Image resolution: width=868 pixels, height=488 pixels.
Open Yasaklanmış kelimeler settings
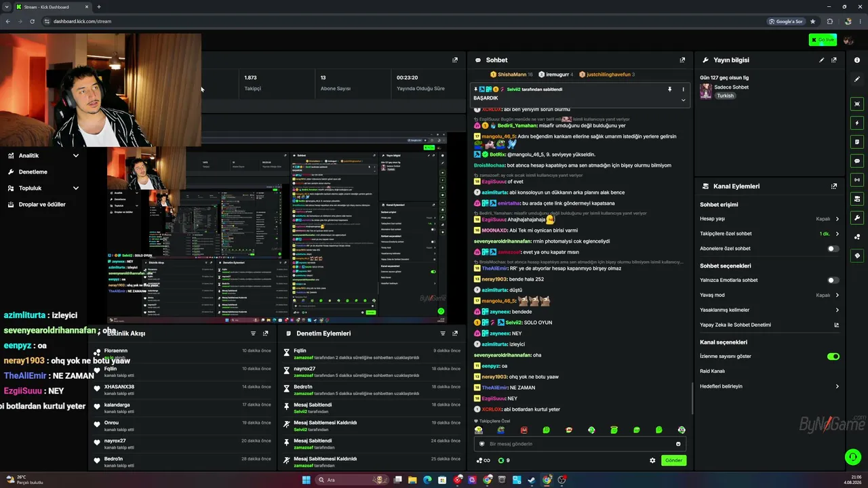(x=770, y=310)
